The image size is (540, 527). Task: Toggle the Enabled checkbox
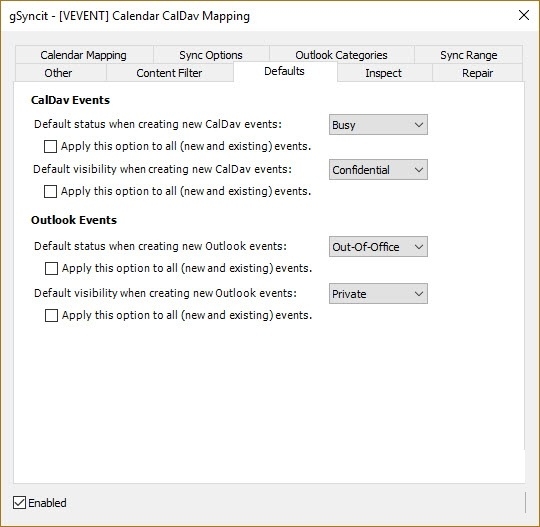pyautogui.click(x=19, y=503)
